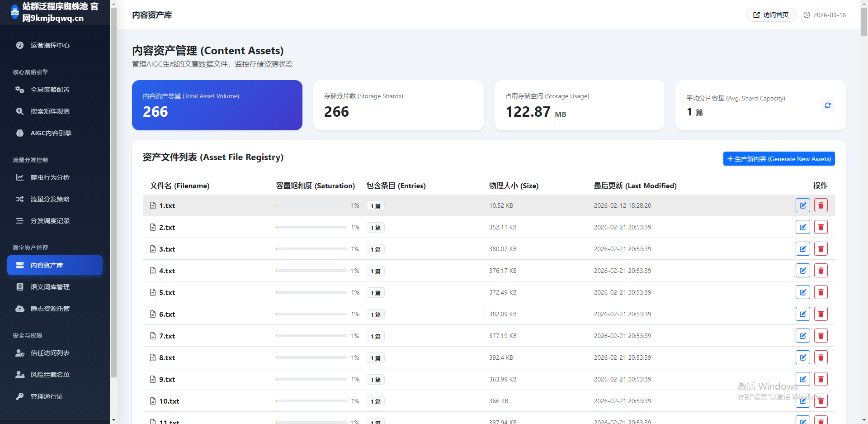
Task: Click the refresh icon in Avg. Shard Capacity card
Action: pos(827,105)
